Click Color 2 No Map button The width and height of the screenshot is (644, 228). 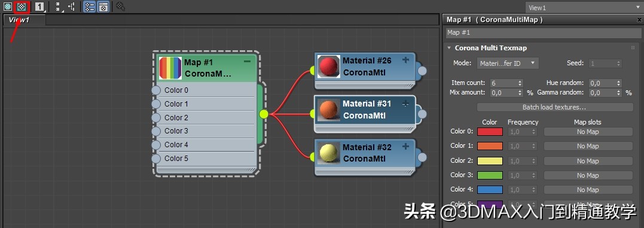point(588,160)
